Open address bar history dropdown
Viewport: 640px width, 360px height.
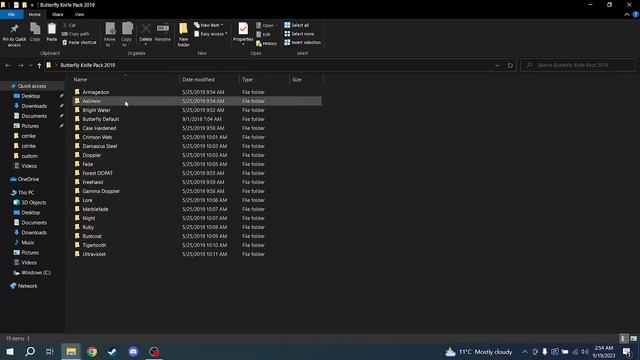(497, 65)
